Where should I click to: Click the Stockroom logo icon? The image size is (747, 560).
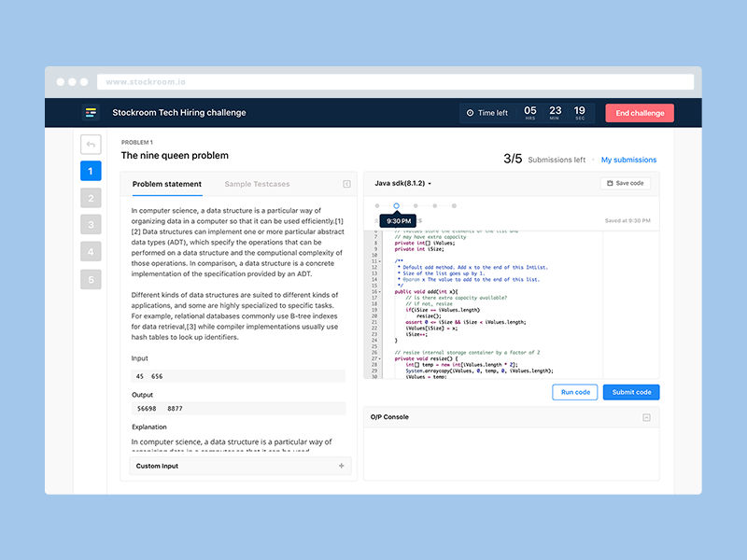coord(91,113)
